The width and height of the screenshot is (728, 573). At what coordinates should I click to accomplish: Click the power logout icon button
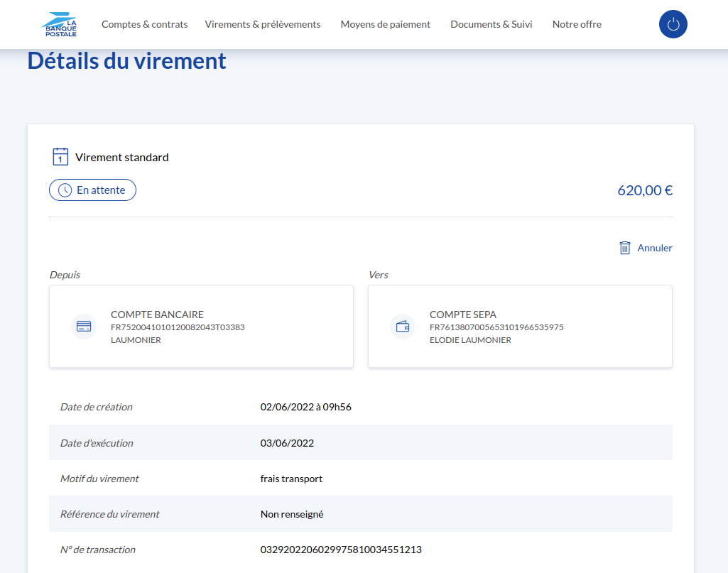(x=673, y=24)
